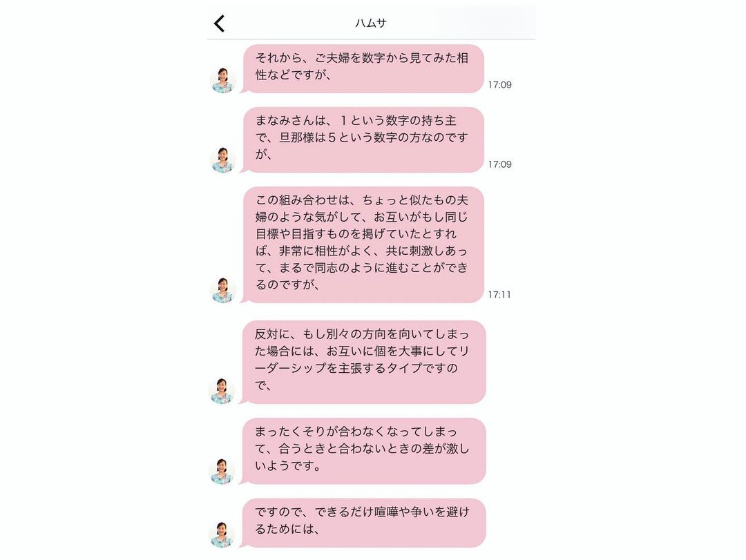The image size is (746, 560).
Task: Tap avatar beside the 17:09 ご夫婦 message
Action: coord(222,80)
